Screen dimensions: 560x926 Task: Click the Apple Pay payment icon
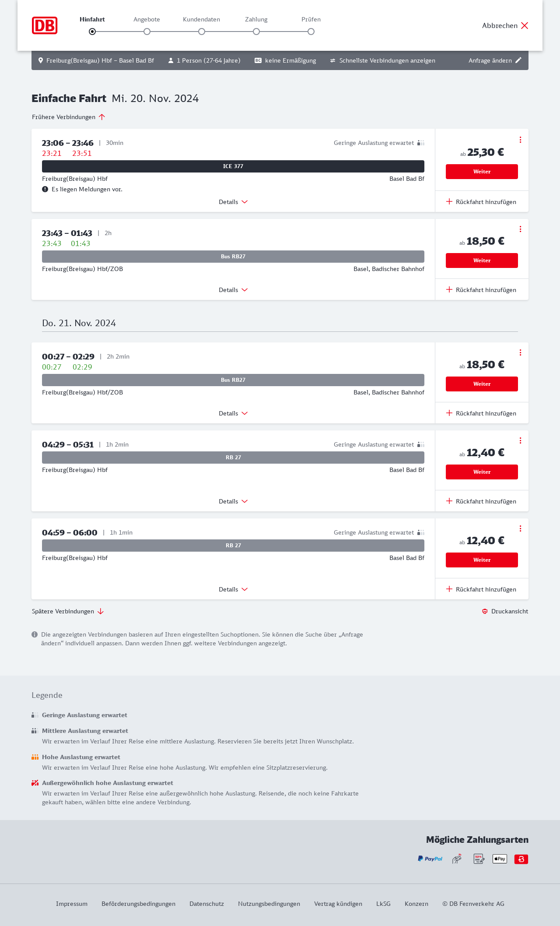500,859
